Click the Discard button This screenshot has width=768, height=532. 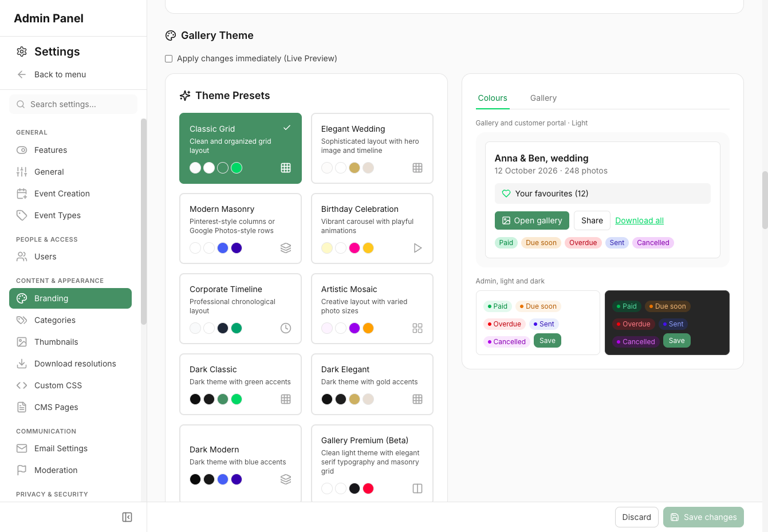point(637,517)
